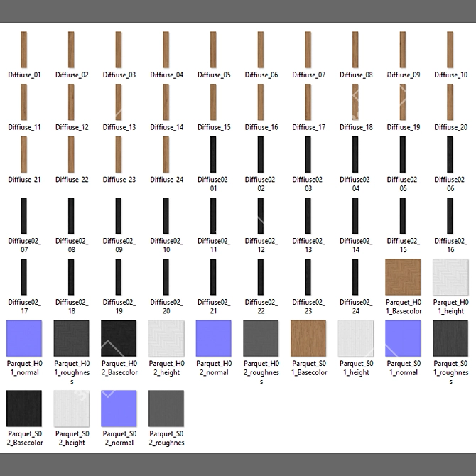The width and height of the screenshot is (476, 476).
Task: Open the Parquet_H01_Basecolor herringbone texture
Action: click(x=403, y=276)
